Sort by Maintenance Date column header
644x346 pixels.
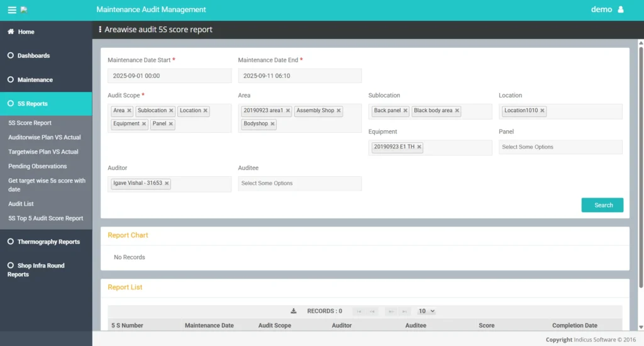pos(209,325)
